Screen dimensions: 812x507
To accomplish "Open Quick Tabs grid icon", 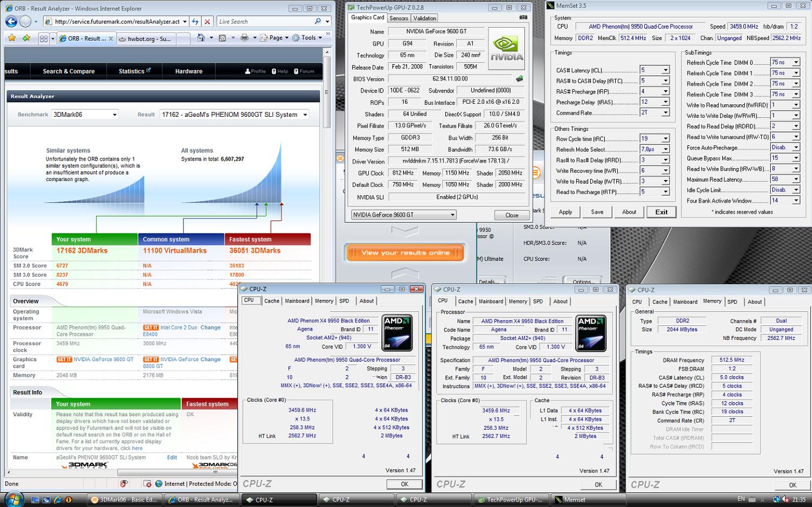I will 44,38.
